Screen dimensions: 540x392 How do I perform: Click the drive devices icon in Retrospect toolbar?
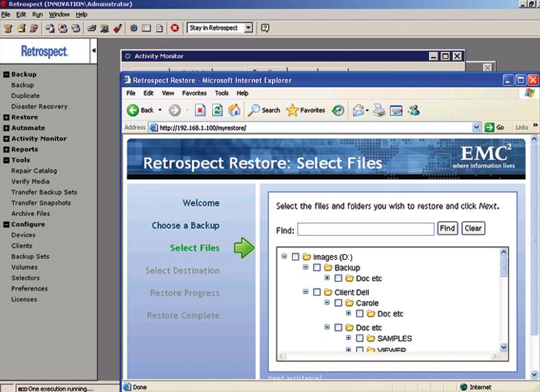[x=92, y=28]
